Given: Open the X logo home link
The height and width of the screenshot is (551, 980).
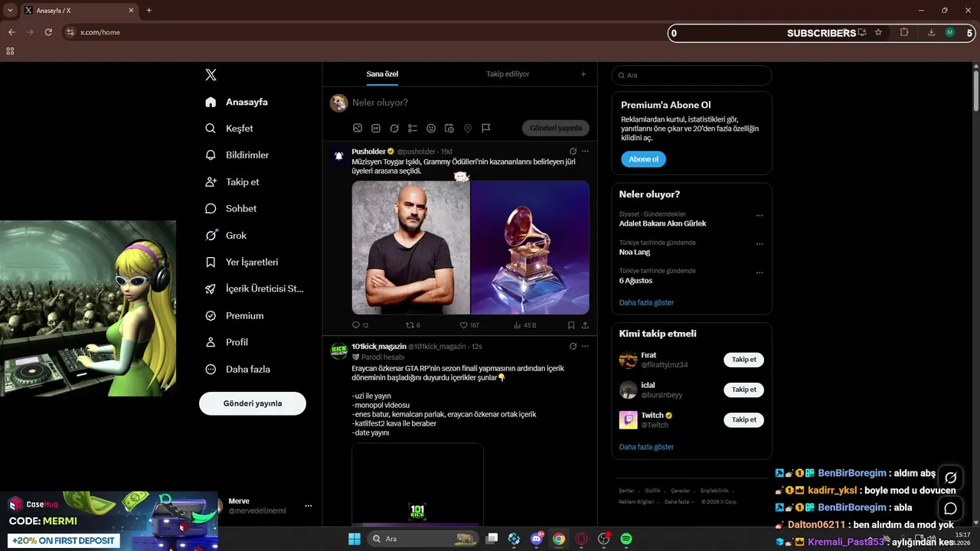Looking at the screenshot, I should point(211,75).
